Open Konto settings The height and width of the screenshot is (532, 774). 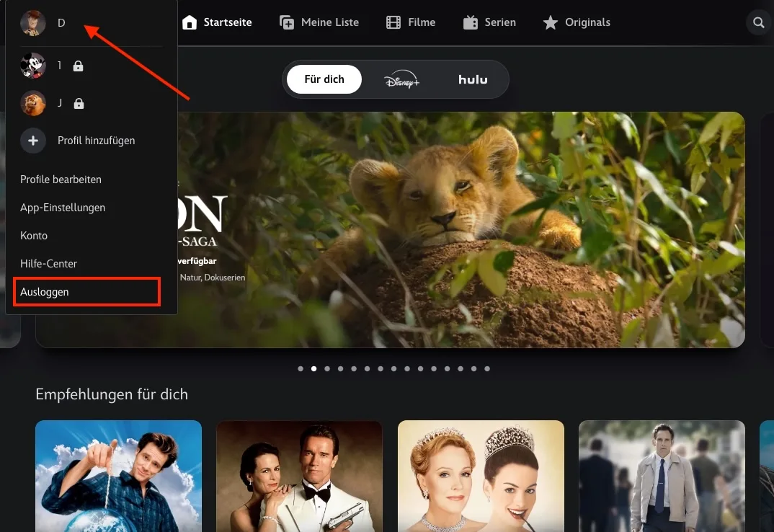[x=34, y=236]
